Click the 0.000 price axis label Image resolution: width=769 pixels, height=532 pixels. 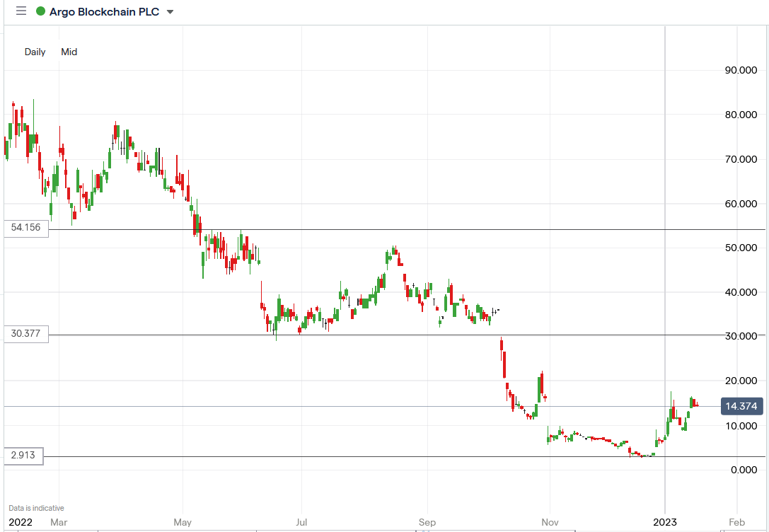coord(744,470)
